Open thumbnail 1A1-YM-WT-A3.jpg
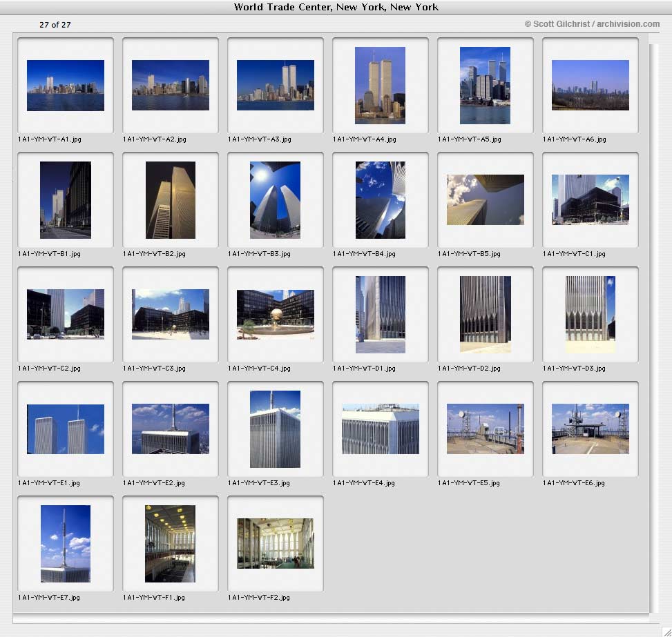Screen dimensions: 672x637 click(x=276, y=86)
